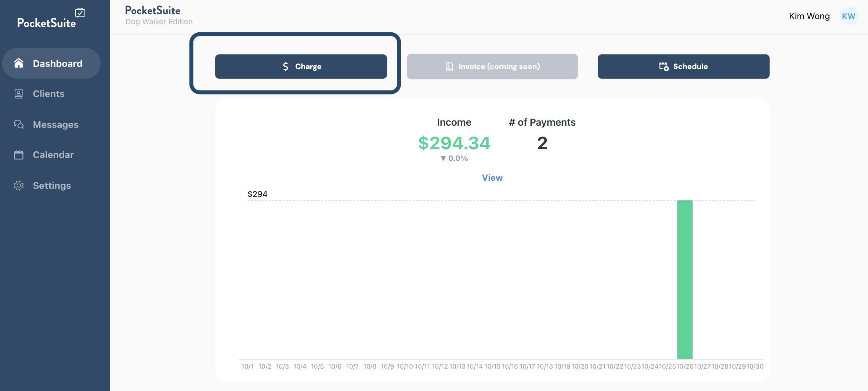This screenshot has height=391, width=868.
Task: Click the Schedule button
Action: pos(684,67)
